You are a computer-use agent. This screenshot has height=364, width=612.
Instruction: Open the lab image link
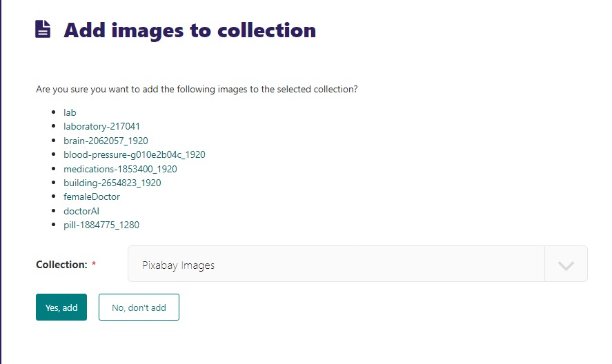pos(70,112)
